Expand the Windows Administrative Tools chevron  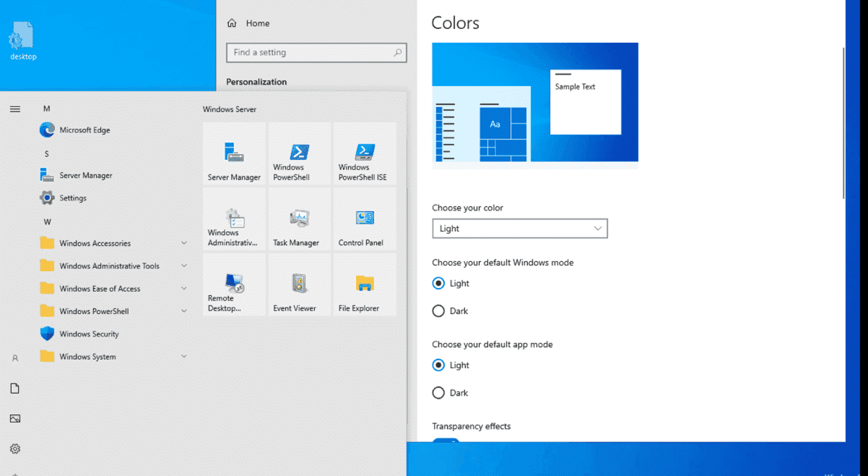pos(184,266)
